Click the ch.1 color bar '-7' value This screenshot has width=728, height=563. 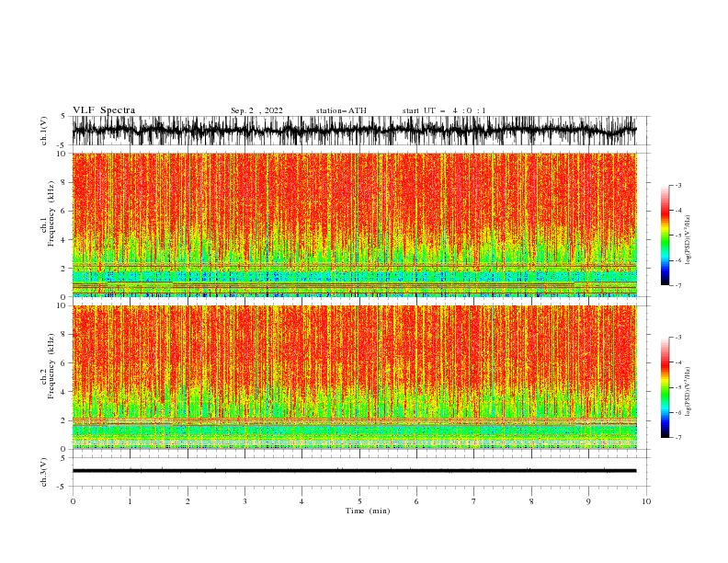pos(678,285)
